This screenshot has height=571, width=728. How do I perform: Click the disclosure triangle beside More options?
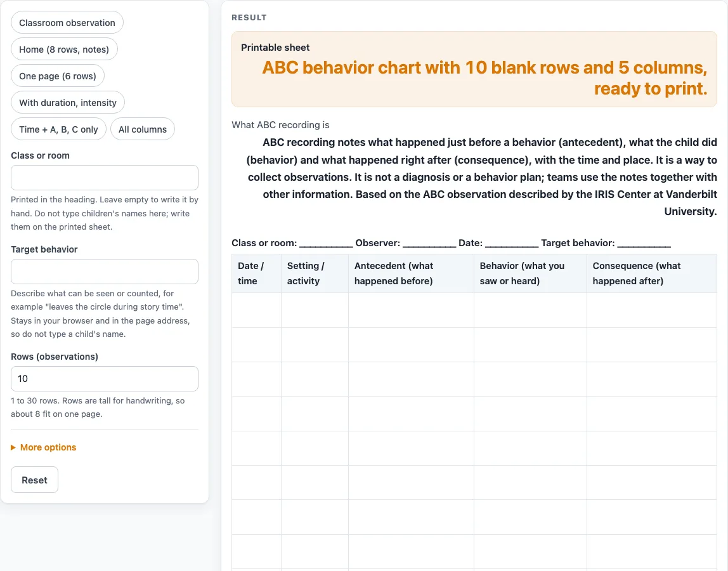13,447
